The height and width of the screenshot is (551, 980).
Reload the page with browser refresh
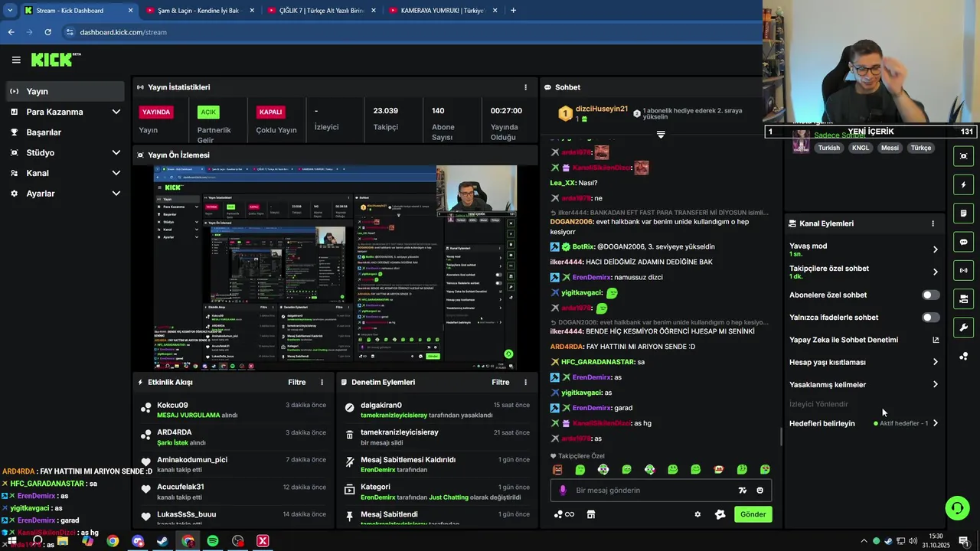[47, 32]
